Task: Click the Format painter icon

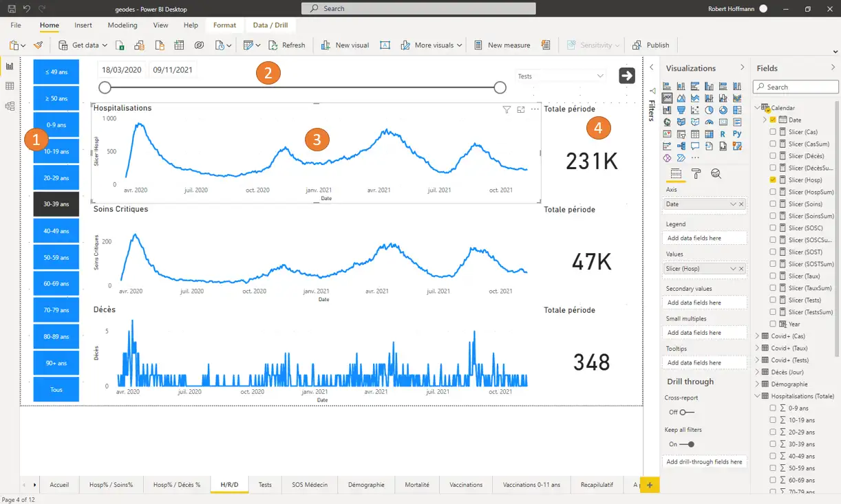Action: click(x=39, y=45)
